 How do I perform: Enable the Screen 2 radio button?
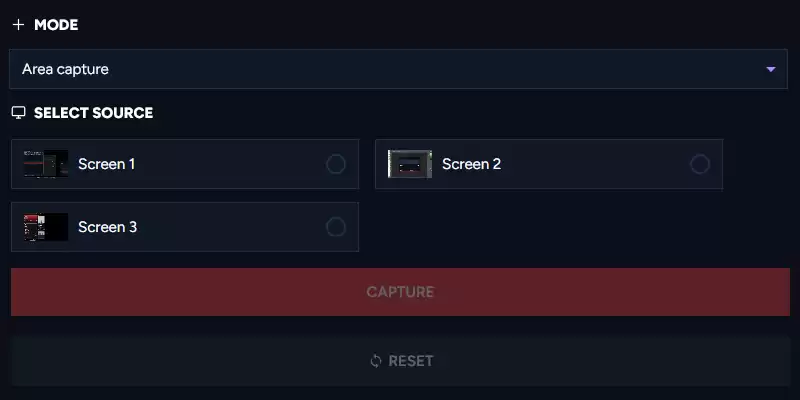point(700,164)
